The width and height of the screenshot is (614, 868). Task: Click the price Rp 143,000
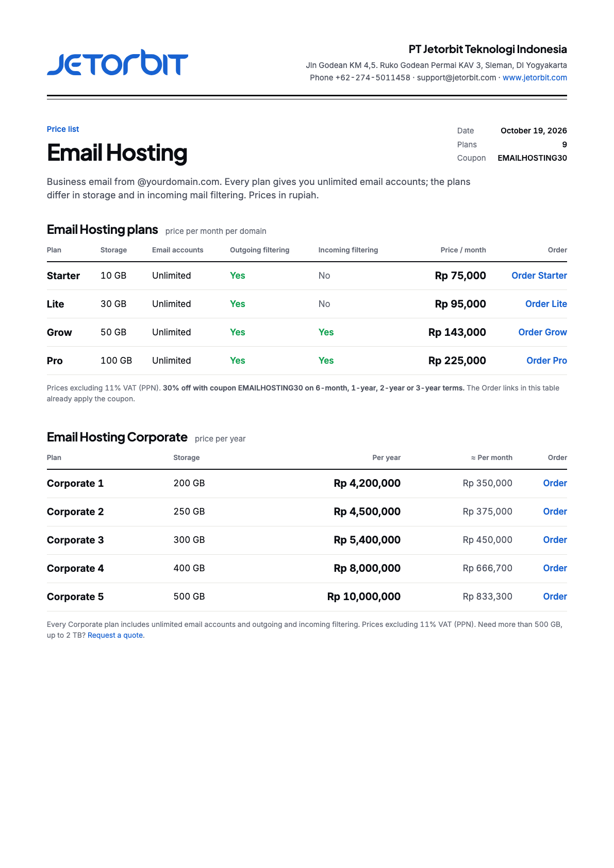[x=457, y=332]
